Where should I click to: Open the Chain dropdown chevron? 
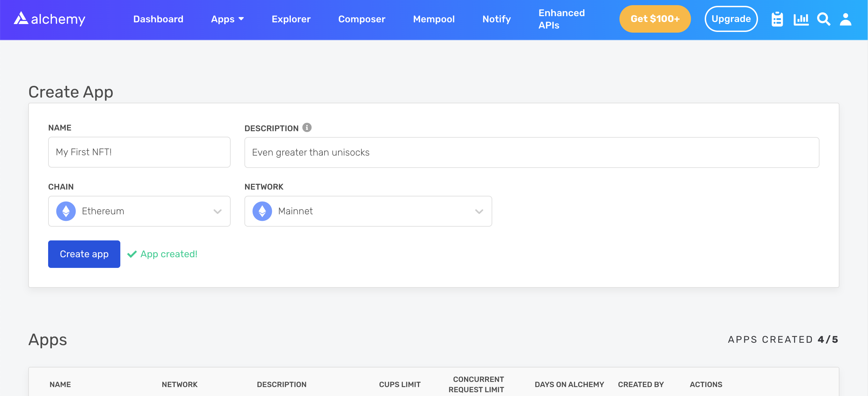[218, 211]
